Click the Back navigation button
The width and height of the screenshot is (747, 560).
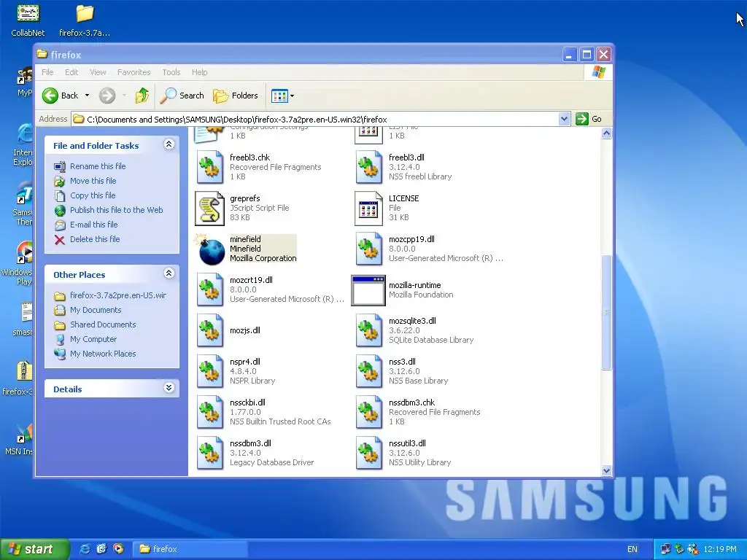[x=60, y=96]
